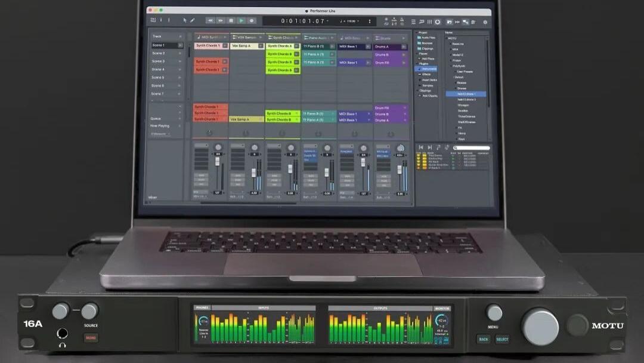Click the Now Playing label
The height and width of the screenshot is (363, 644).
click(160, 126)
